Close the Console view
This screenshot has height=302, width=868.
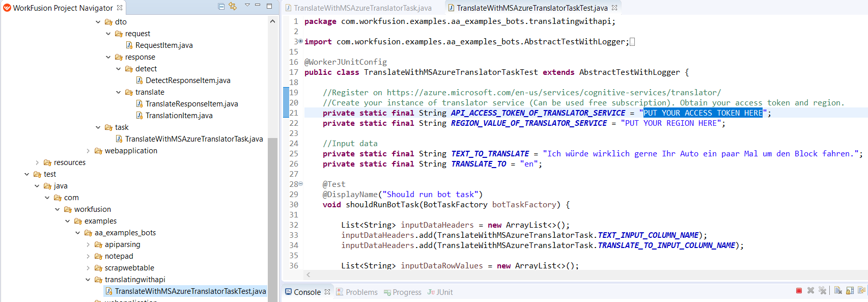tap(327, 292)
